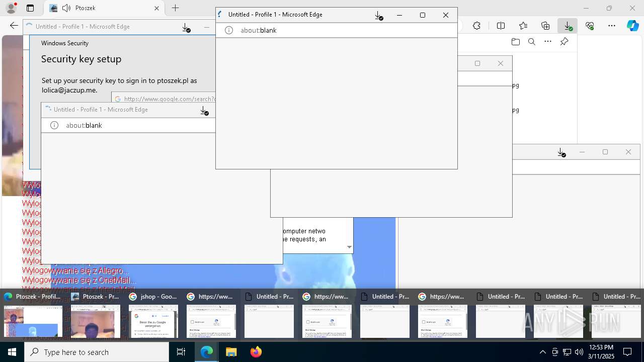Screen dimensions: 644x362
Task: Maximize the front Untitled Edge window
Action: 423,15
